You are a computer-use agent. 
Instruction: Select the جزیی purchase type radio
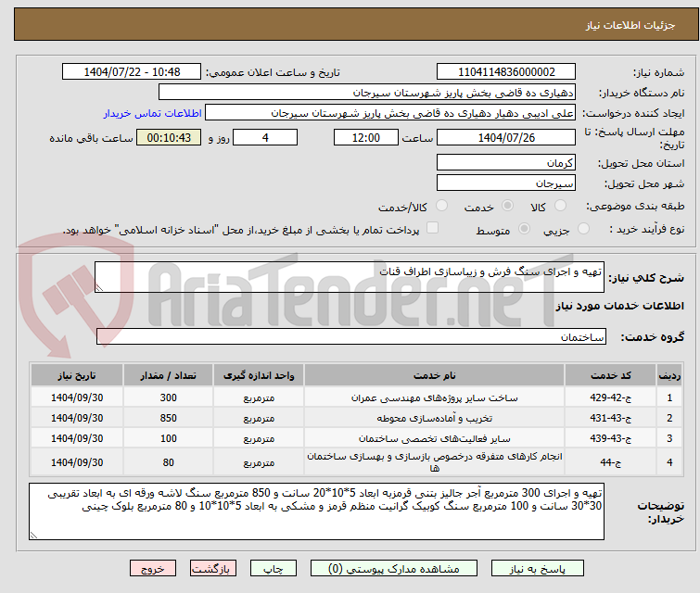coord(583,229)
